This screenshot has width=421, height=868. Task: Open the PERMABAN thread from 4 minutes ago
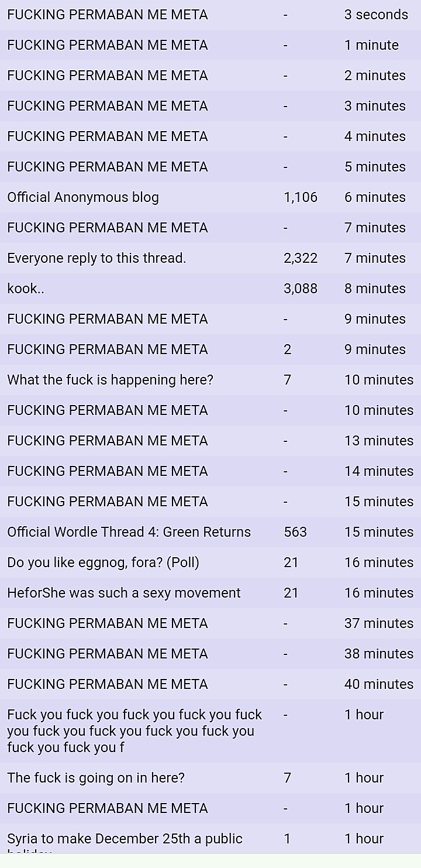tap(108, 136)
